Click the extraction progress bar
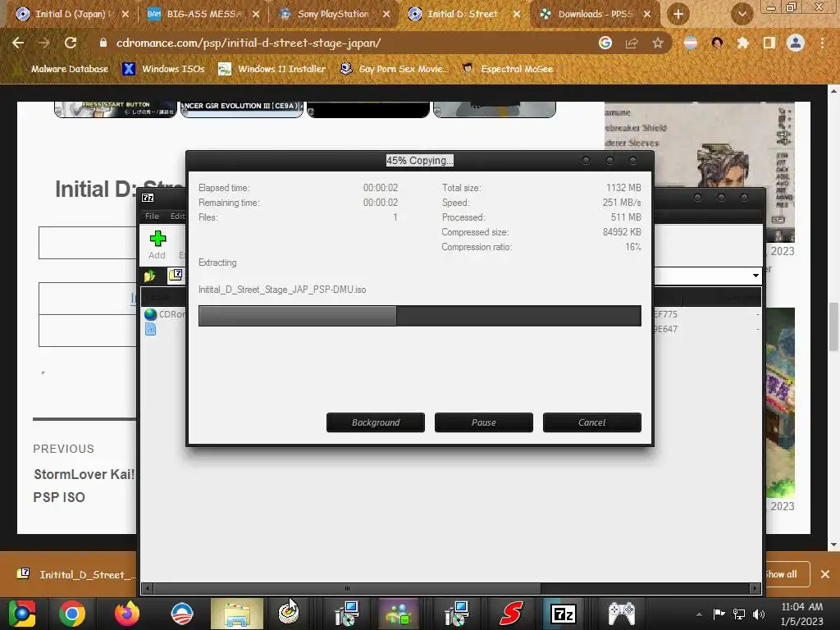 click(x=419, y=316)
